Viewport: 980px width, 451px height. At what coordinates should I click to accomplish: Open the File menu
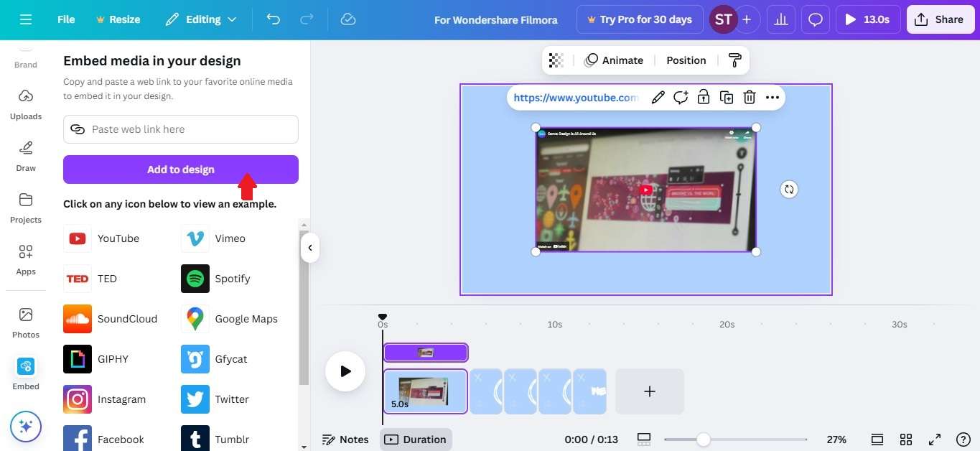tap(66, 19)
